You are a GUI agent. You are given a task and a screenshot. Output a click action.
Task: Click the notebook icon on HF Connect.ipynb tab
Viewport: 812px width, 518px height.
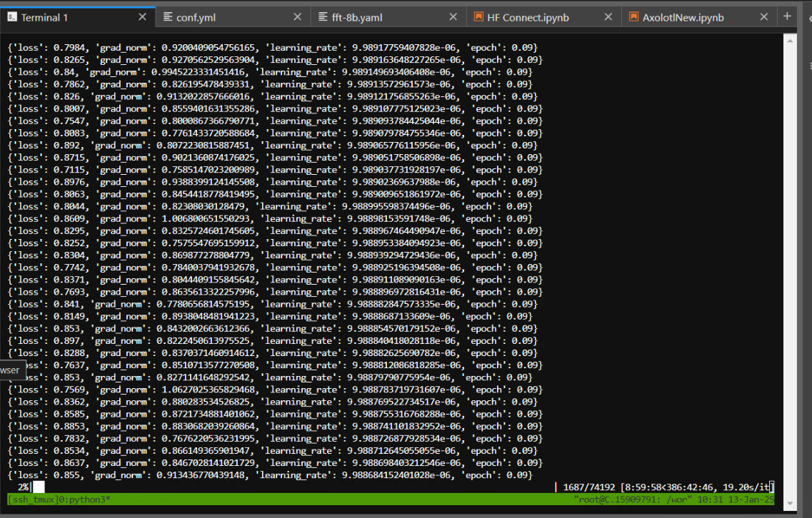pyautogui.click(x=478, y=17)
